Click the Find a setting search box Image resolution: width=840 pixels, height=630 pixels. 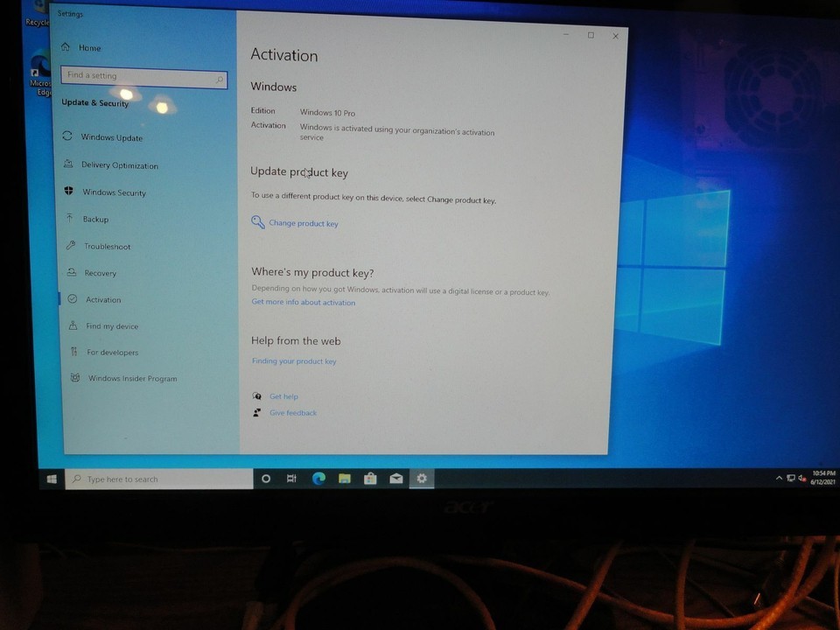coord(138,76)
